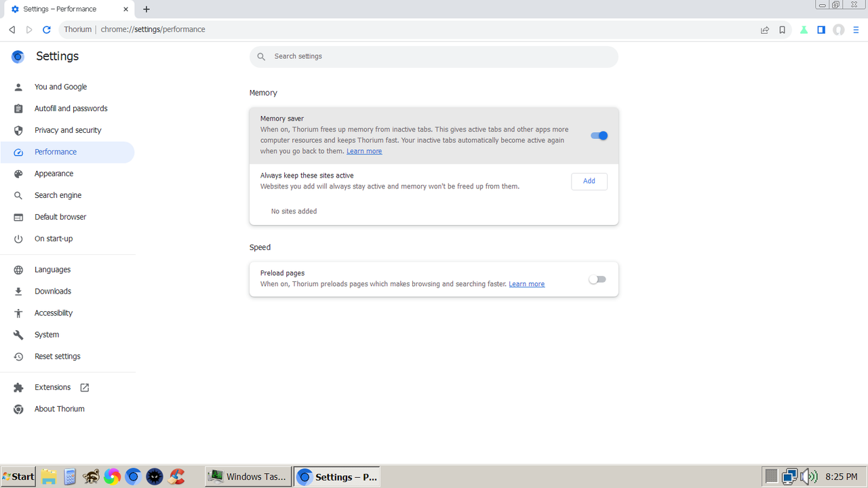Open a new tab with plus button
Viewport: 868px width, 488px height.
coord(146,9)
